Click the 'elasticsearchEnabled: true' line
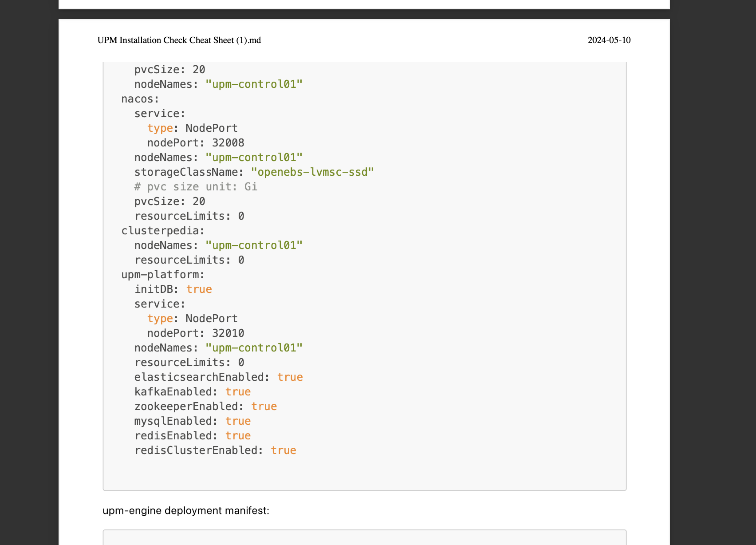756x545 pixels. tap(218, 377)
